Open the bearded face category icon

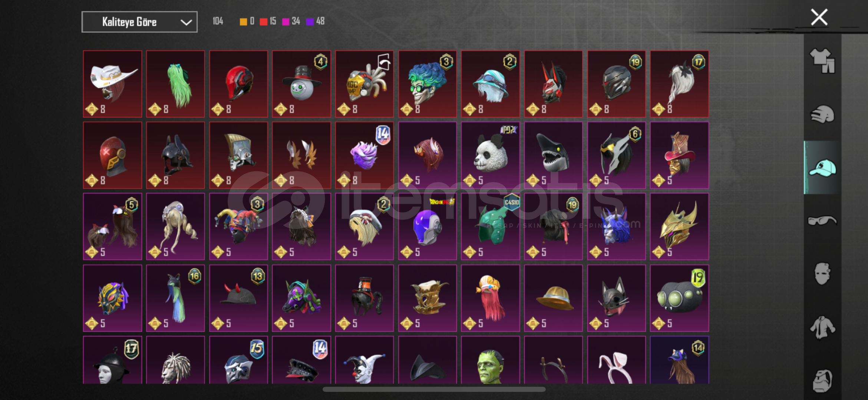coord(822,380)
